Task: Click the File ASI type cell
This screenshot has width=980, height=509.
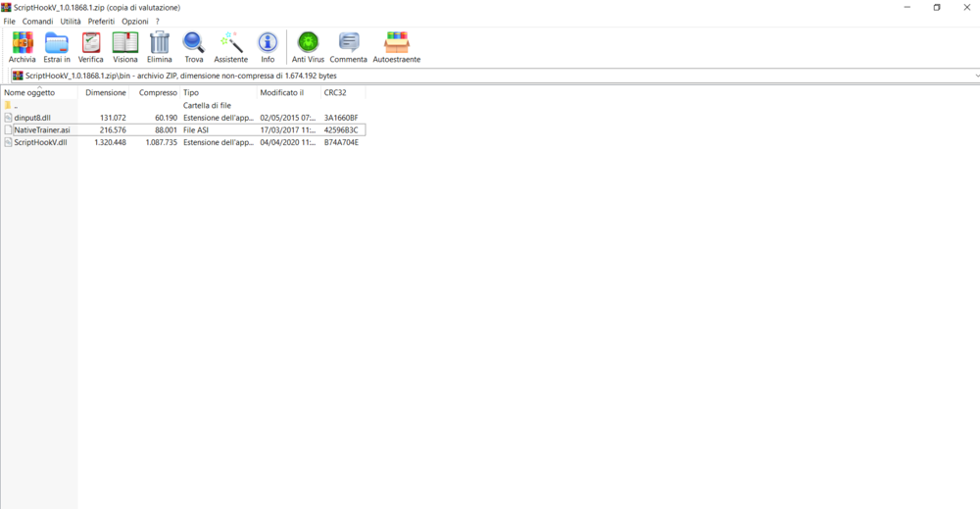Action: point(196,130)
